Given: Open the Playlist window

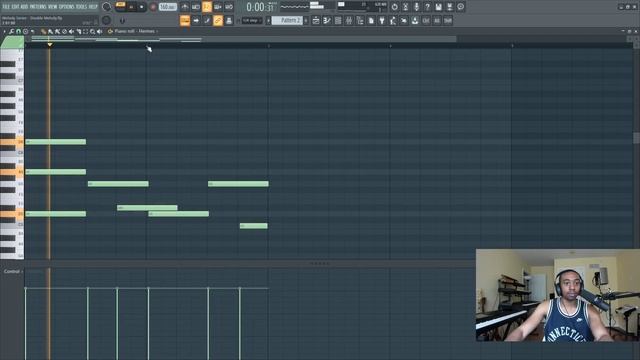Looking at the screenshot, I should (x=316, y=20).
